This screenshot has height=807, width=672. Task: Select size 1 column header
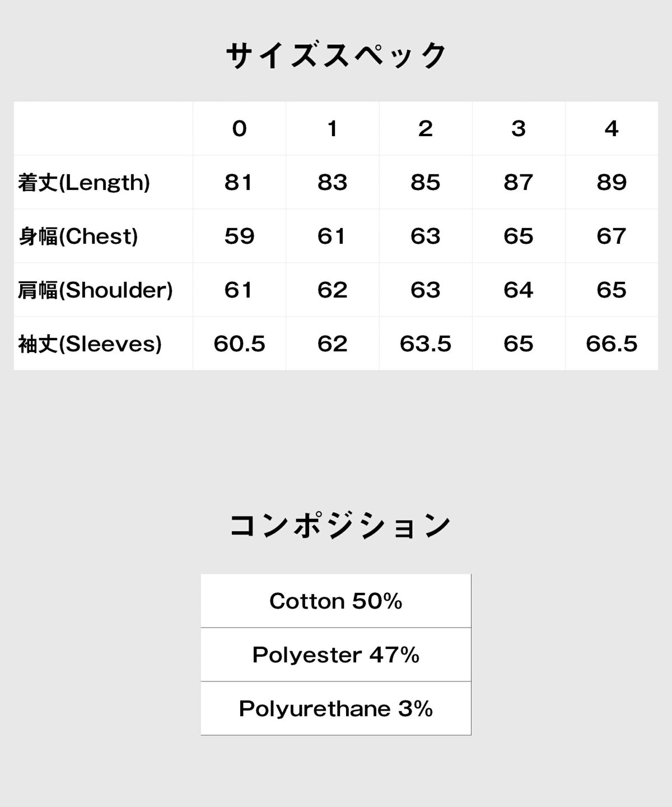pos(333,128)
